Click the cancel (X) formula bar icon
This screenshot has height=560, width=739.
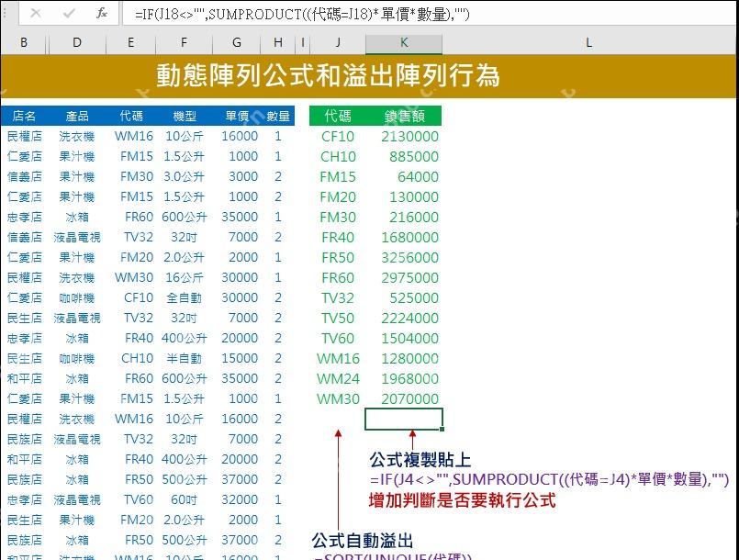tap(36, 13)
